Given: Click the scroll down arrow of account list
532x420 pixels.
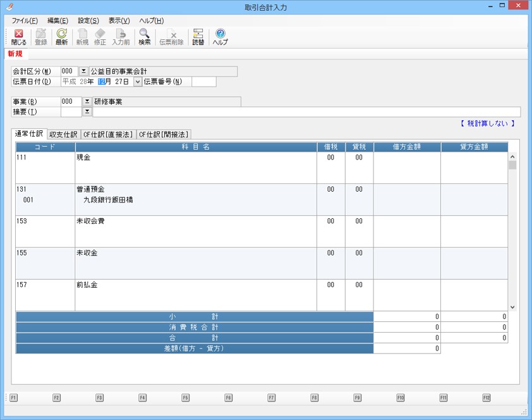Looking at the screenshot, I should click(x=512, y=307).
